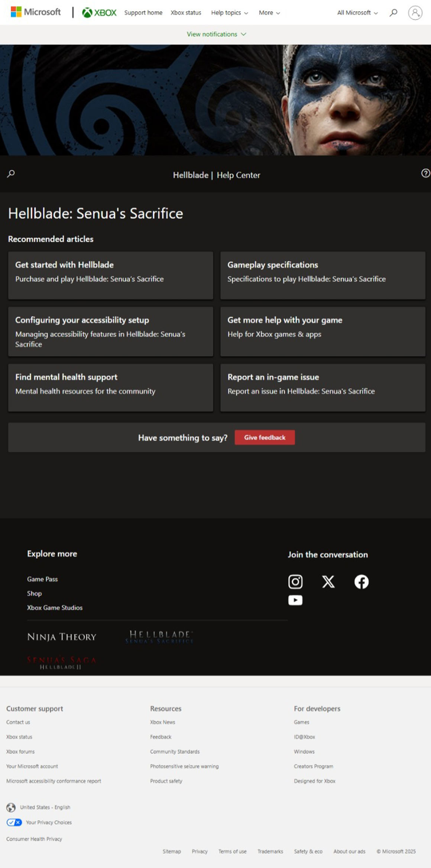The height and width of the screenshot is (868, 431).
Task: Open the X social media icon
Action: click(x=328, y=581)
